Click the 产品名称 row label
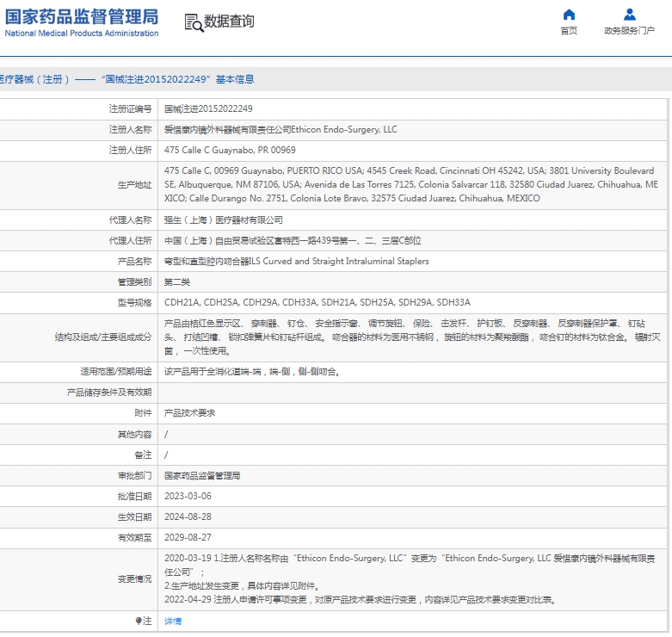Screen dimensions: 672x637 134,261
